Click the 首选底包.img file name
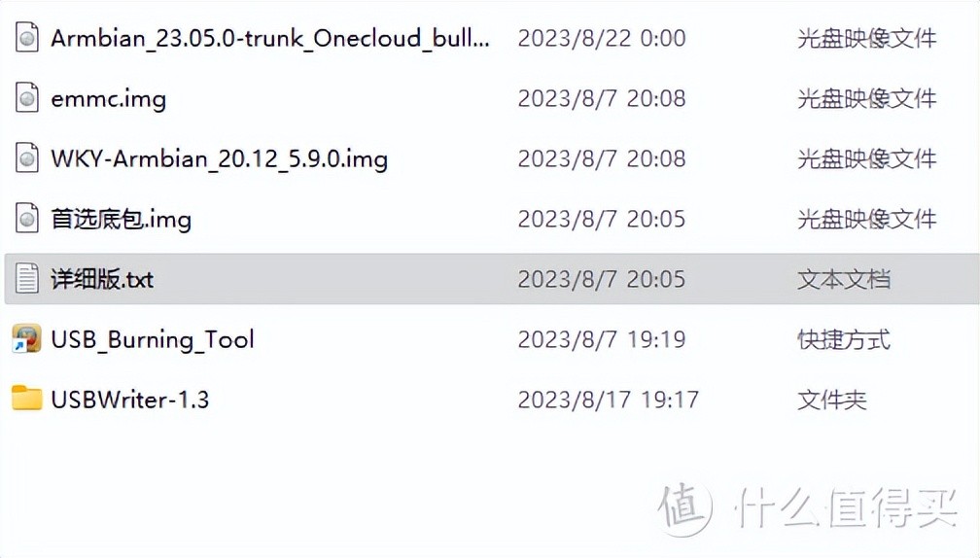980x558 pixels. [x=122, y=220]
